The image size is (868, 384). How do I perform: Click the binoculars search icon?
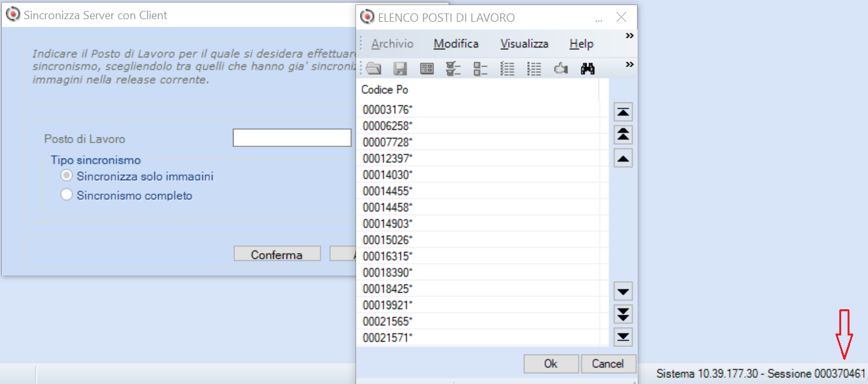tap(588, 69)
